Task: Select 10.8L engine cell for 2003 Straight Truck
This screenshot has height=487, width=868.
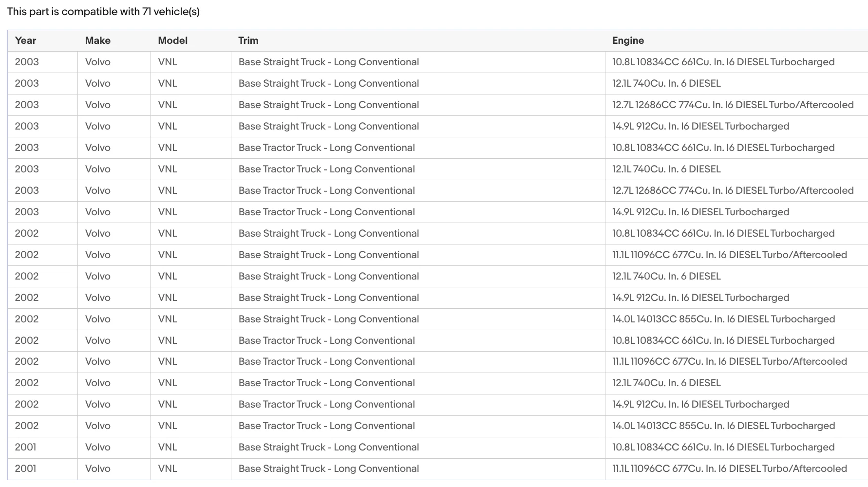Action: 736,62
